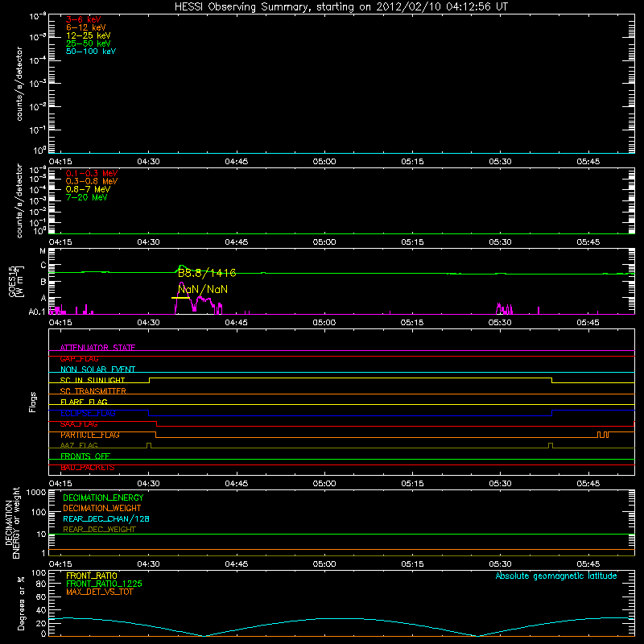Click the PARTICLE_FLAG label

[90, 435]
